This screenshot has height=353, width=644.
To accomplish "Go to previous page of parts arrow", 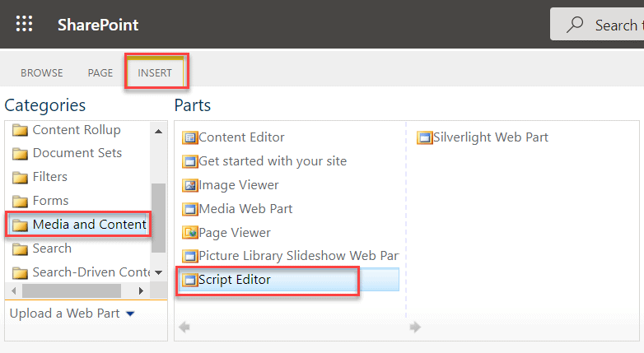I will click(184, 327).
